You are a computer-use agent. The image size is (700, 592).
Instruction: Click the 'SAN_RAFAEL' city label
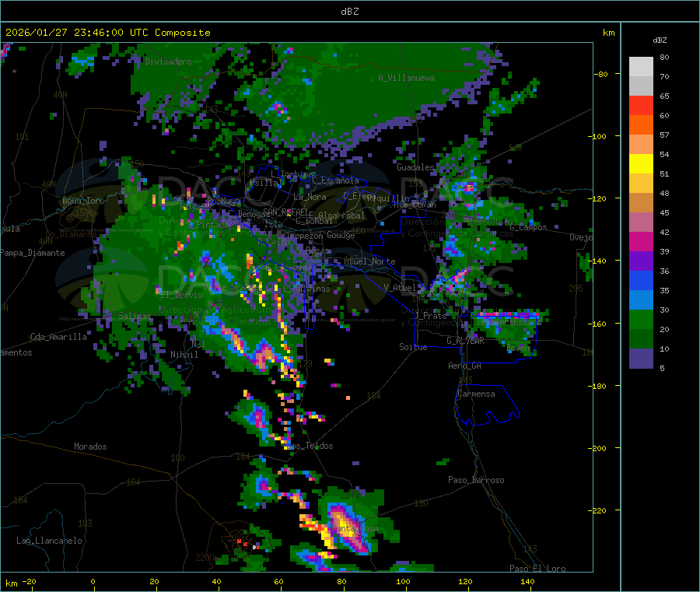click(285, 212)
